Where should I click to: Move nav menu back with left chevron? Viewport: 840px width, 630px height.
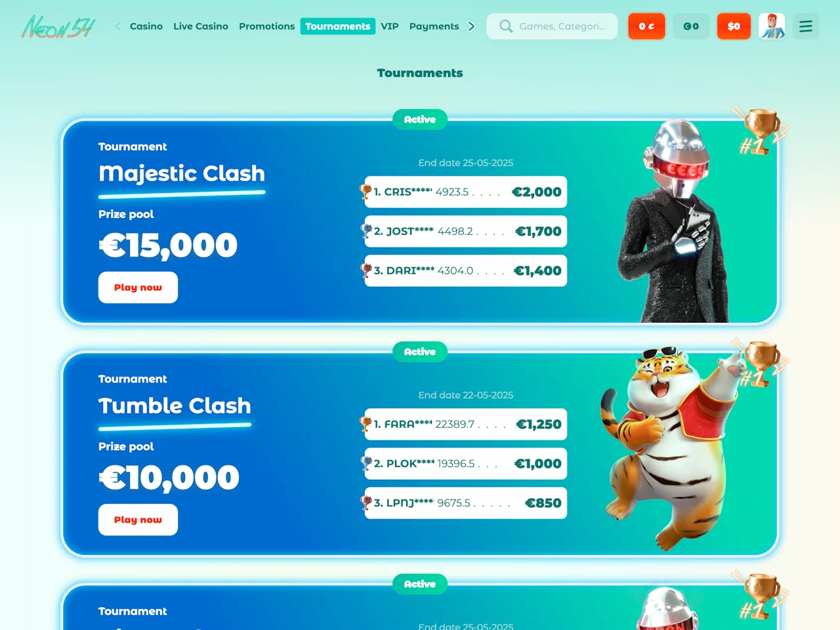(118, 26)
